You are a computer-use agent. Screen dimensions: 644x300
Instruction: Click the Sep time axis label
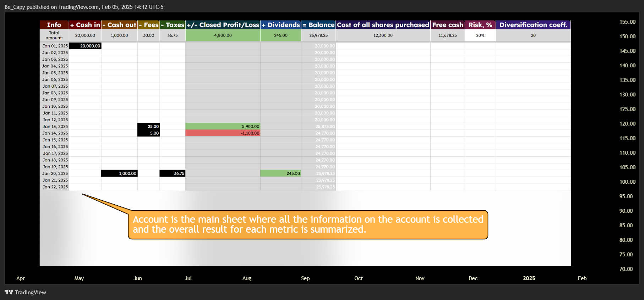pos(305,278)
